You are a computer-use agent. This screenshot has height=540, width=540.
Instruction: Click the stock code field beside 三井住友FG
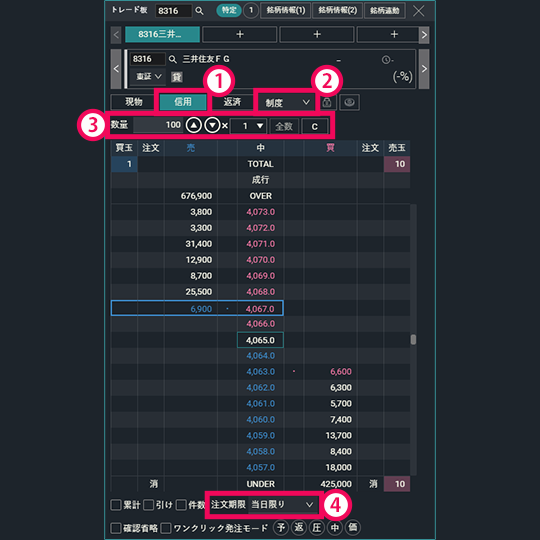147,59
